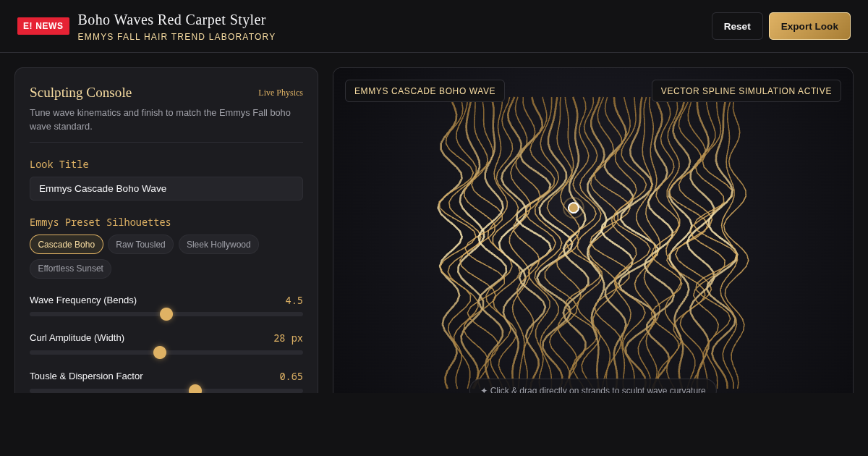Click the Curl Amplitude slider handle

[x=160, y=352]
